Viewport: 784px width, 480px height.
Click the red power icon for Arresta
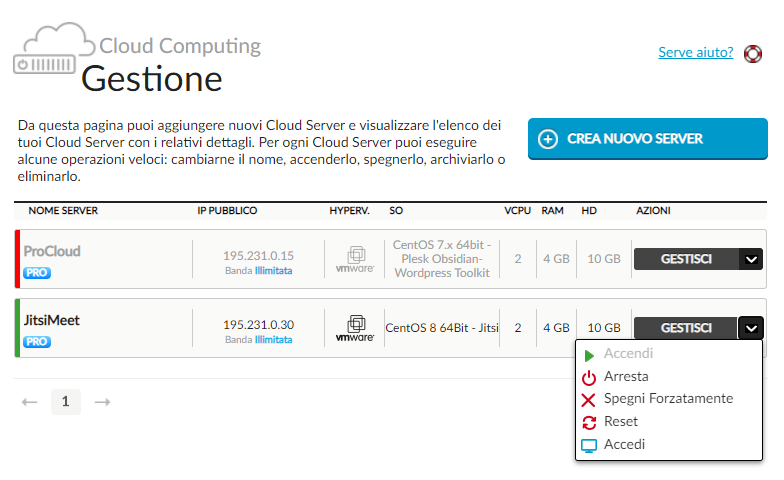pyautogui.click(x=589, y=377)
